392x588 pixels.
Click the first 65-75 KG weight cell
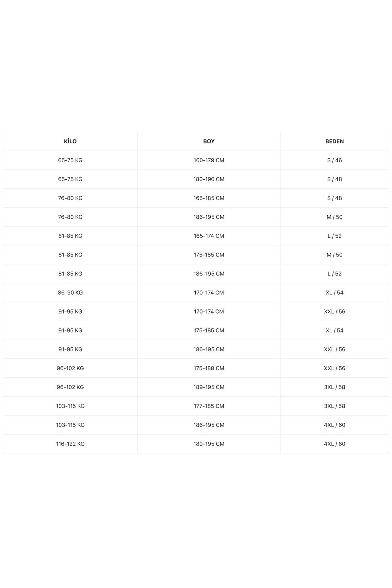70,160
